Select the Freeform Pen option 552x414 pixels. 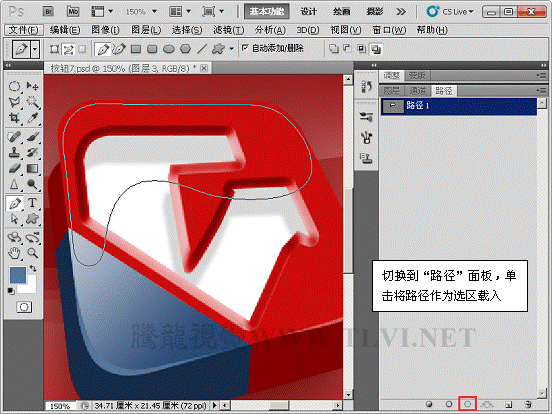pyautogui.click(x=119, y=49)
